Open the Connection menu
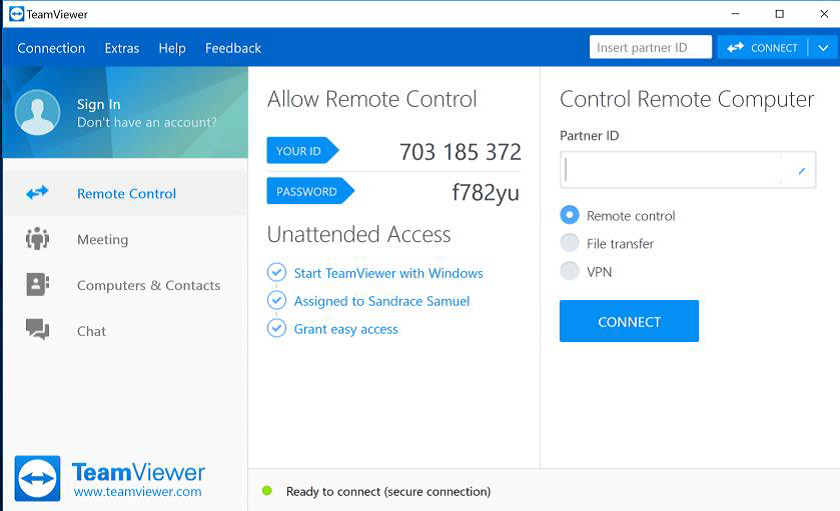 51,48
